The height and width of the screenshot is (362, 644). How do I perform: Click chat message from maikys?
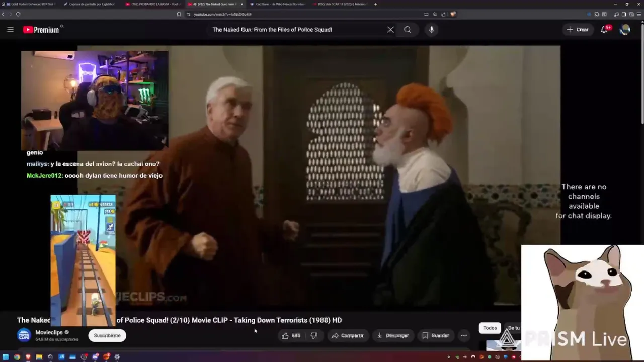[x=93, y=164]
